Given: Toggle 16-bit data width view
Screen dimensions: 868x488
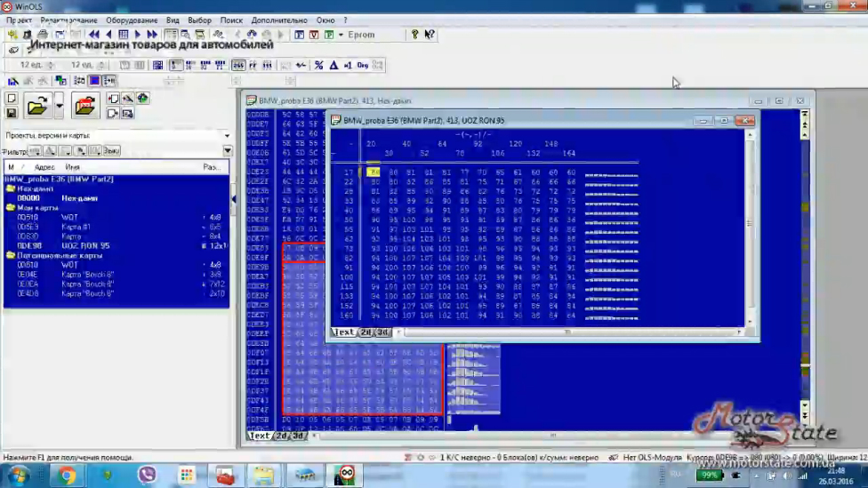Looking at the screenshot, I should [x=190, y=65].
